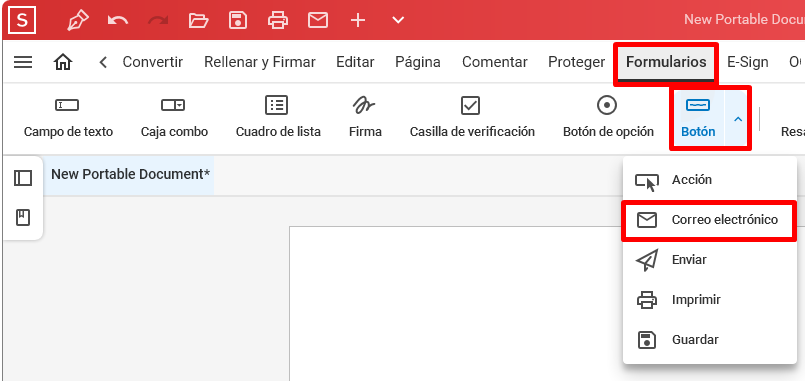Viewport: 805px width, 381px height.
Task: Add a Botón de opción radio field
Action: 608,118
